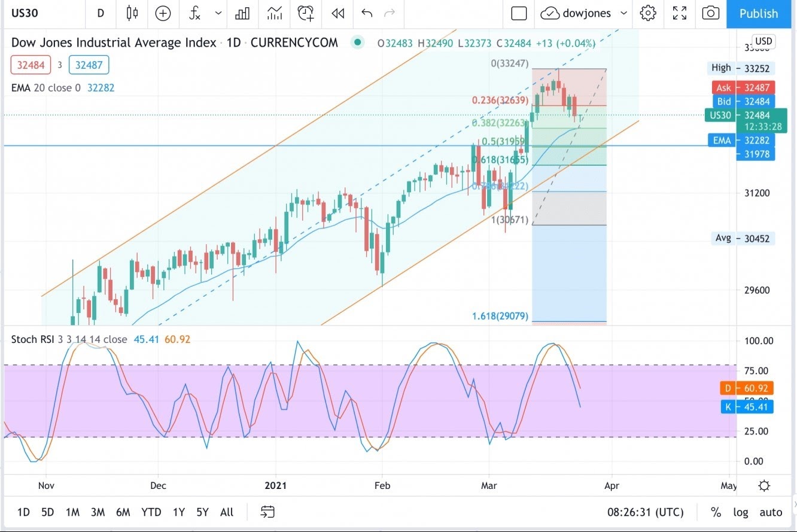
Task: Select the layout square icon
Action: (x=519, y=13)
